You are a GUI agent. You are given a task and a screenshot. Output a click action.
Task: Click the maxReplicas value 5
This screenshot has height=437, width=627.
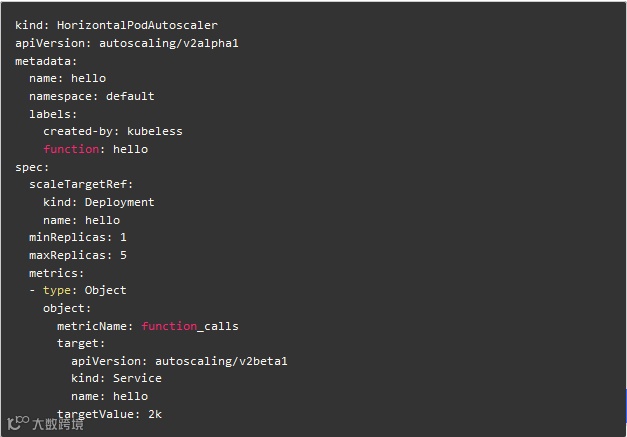[x=123, y=255]
